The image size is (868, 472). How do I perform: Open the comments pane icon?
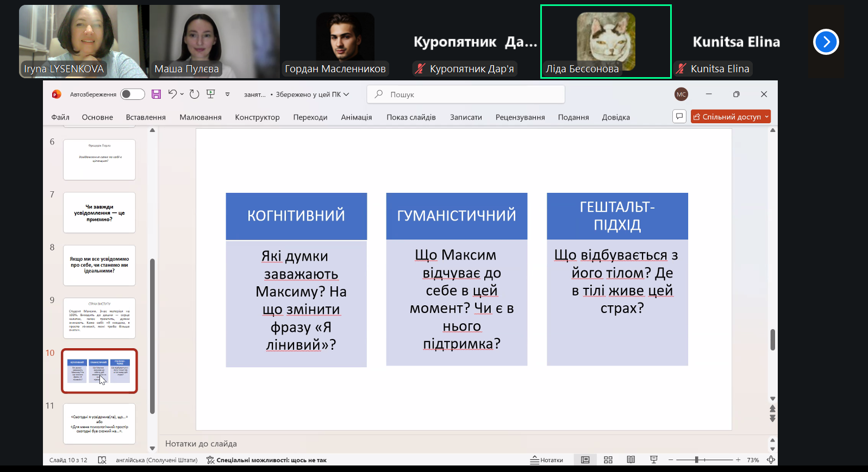pos(679,117)
